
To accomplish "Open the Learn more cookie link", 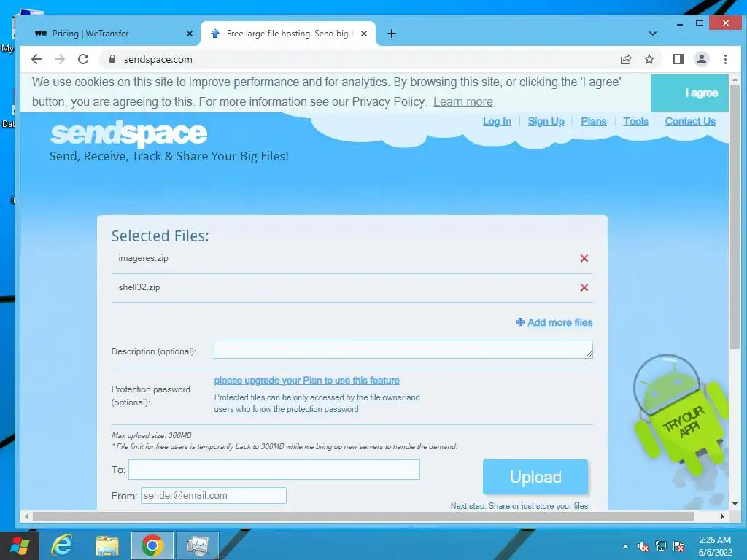I will (x=462, y=101).
